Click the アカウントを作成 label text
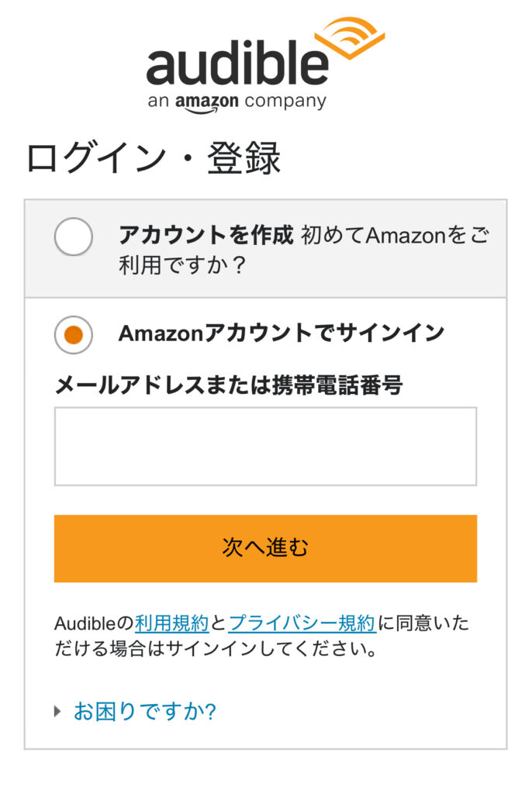The height and width of the screenshot is (794, 532). click(206, 235)
